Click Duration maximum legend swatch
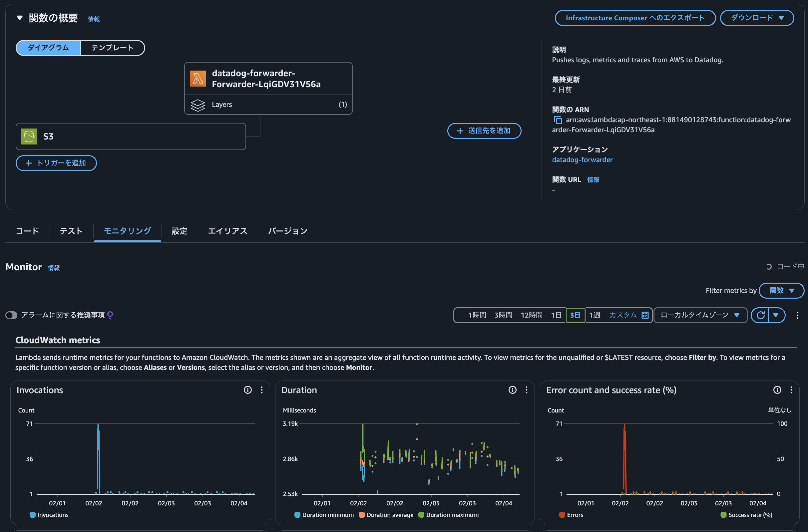The image size is (808, 532). (x=421, y=515)
